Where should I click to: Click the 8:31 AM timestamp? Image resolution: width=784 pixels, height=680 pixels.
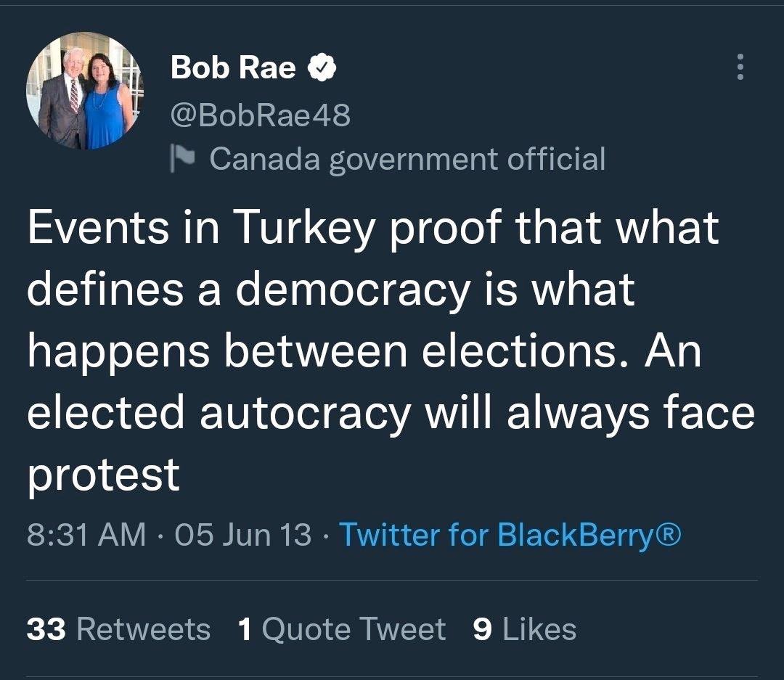86,534
